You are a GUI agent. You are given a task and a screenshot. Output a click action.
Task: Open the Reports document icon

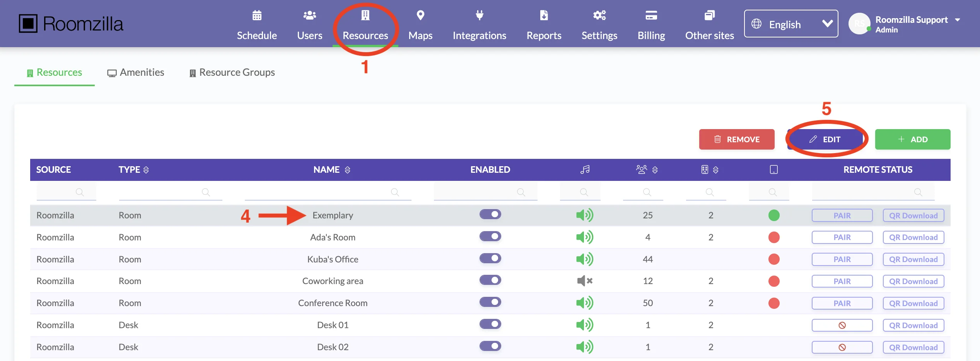544,15
